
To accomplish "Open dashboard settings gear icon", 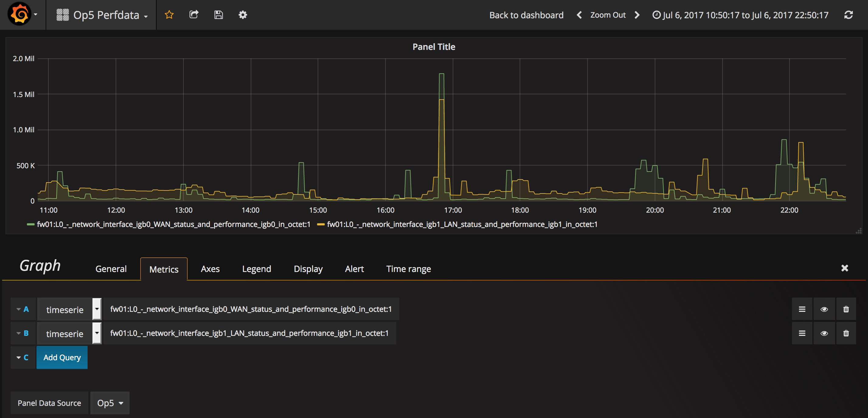I will coord(243,15).
